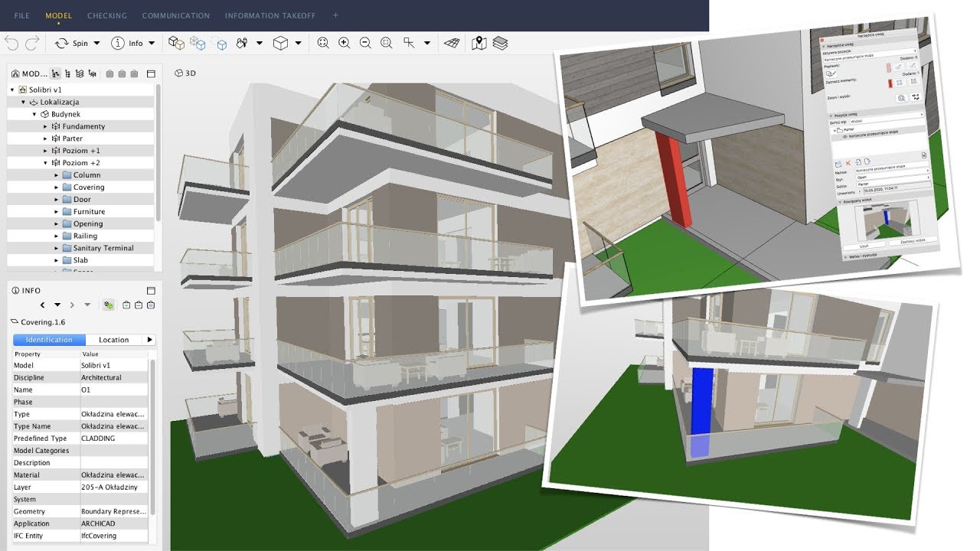Toggle the containment hierarchy view in model tree
The image size is (980, 551).
coord(56,74)
